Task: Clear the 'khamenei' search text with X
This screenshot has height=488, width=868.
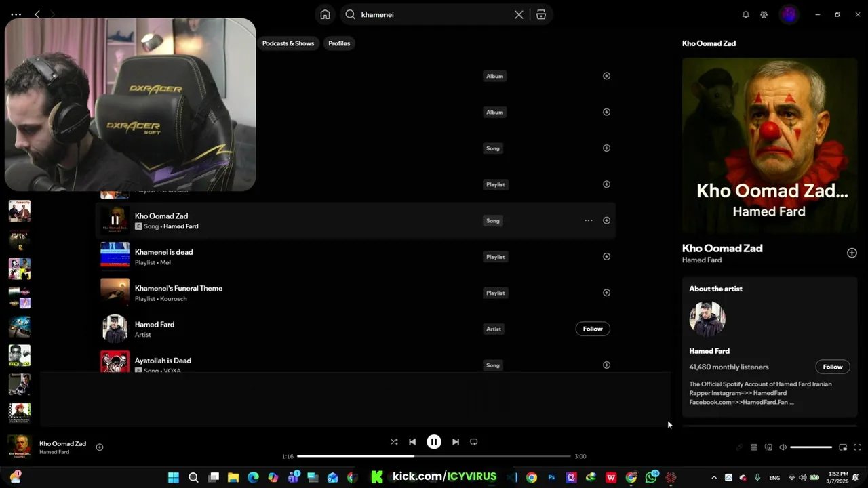Action: tap(519, 14)
